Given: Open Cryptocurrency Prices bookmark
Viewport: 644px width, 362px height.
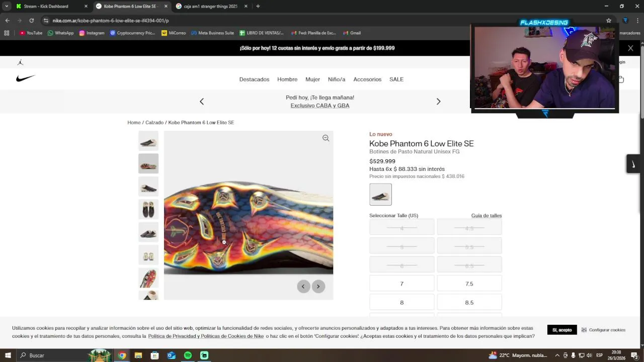Looking at the screenshot, I should (x=132, y=33).
